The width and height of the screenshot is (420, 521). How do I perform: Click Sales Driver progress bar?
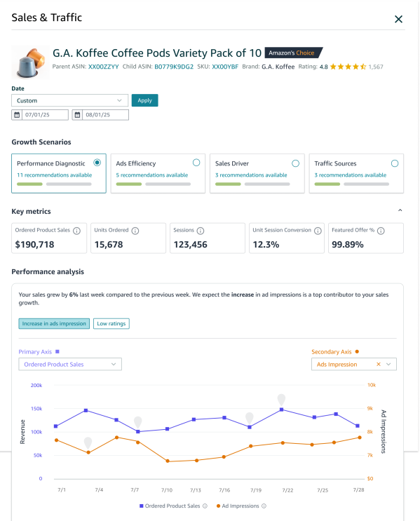[x=252, y=184]
